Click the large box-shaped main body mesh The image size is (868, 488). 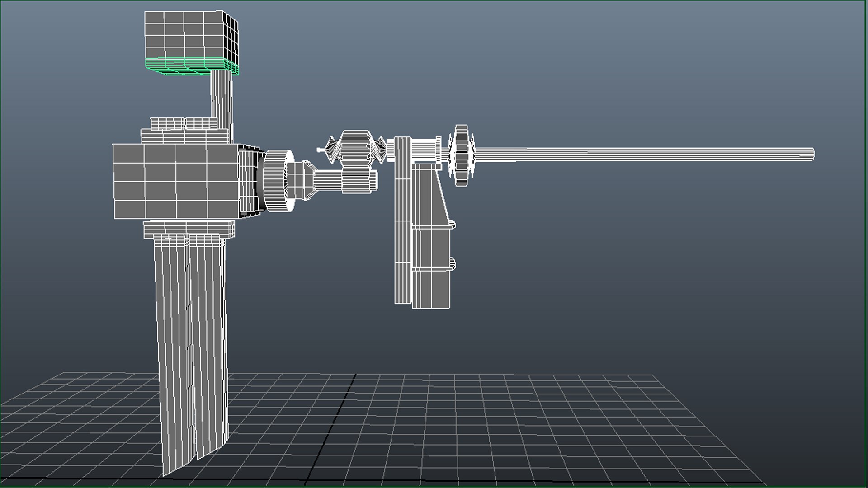click(175, 182)
